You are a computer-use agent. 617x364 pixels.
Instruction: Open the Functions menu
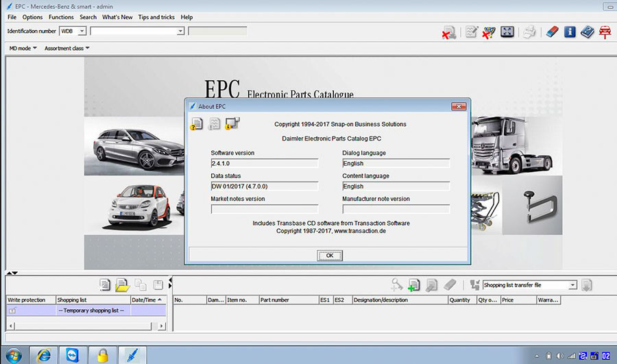point(61,17)
